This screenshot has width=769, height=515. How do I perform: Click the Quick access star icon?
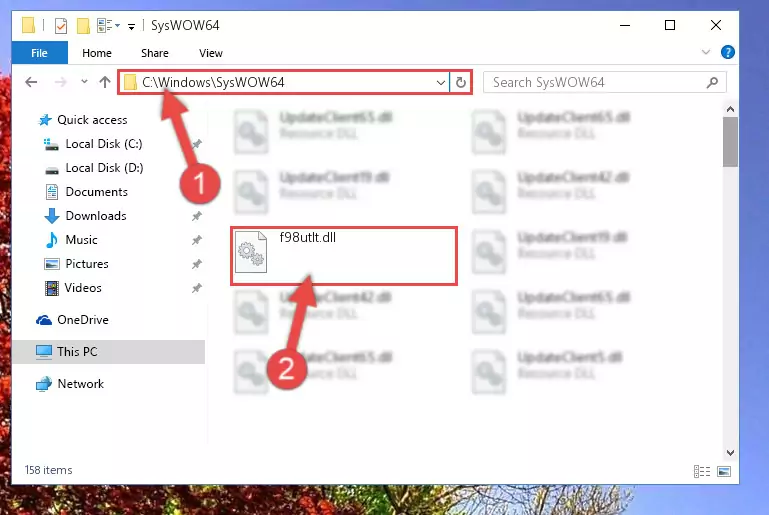click(x=45, y=120)
